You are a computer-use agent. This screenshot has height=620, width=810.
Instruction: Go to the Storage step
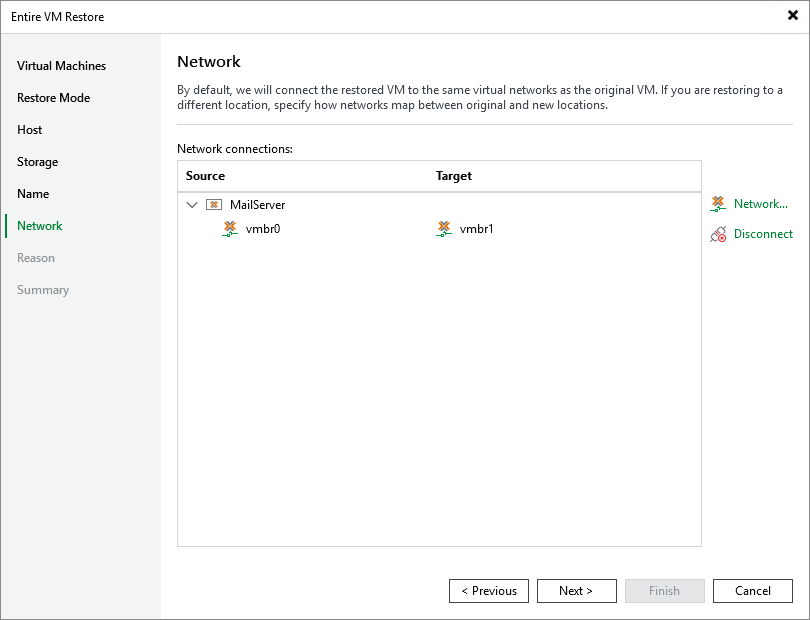click(44, 161)
